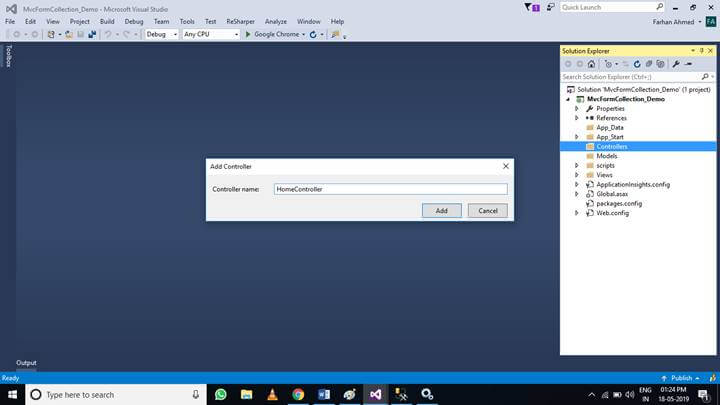Click Publish in the status bar

[x=681, y=378]
